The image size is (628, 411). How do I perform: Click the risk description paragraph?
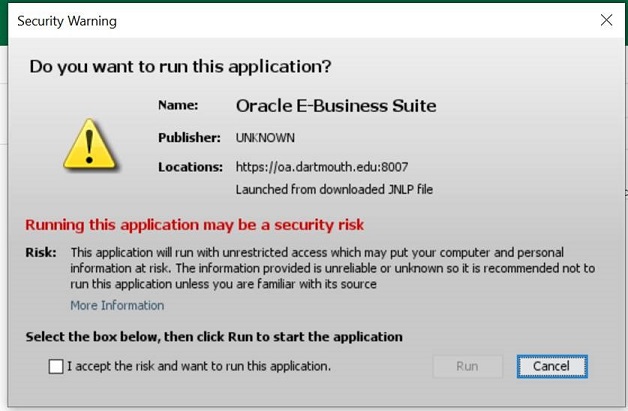[332, 268]
